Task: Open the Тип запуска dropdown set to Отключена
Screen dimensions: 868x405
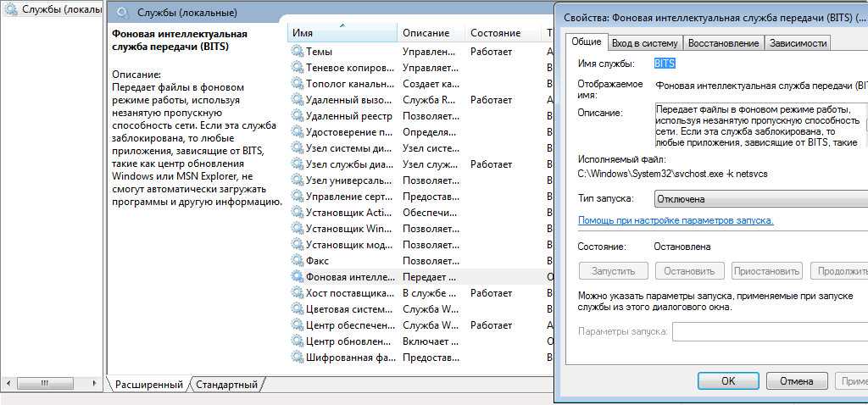Action: [x=760, y=199]
